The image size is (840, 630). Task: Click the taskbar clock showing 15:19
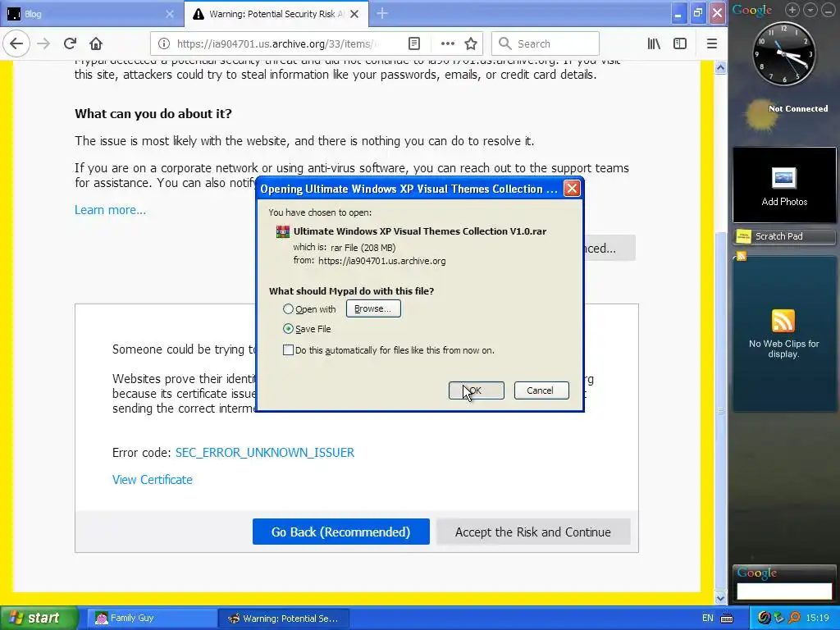click(x=817, y=619)
